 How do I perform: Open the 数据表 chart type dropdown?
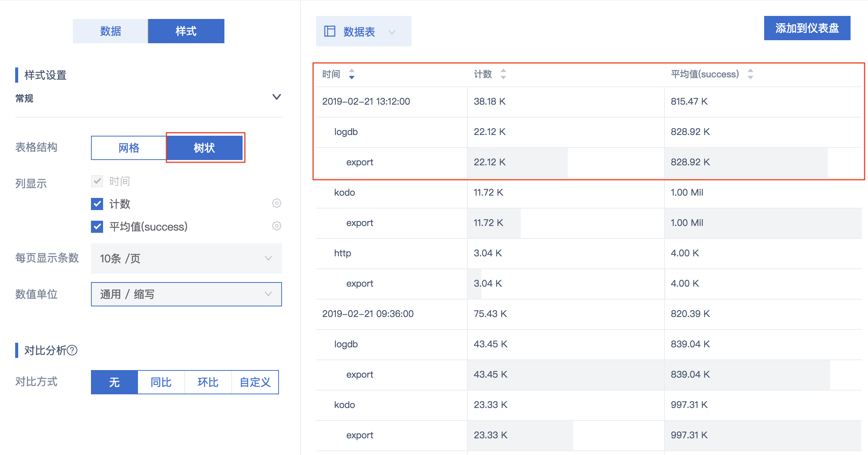[x=364, y=31]
